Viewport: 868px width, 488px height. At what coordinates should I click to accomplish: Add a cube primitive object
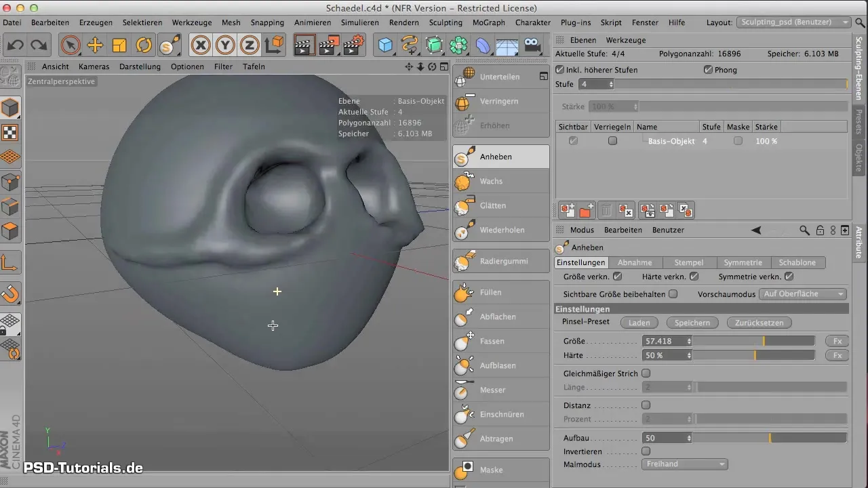(x=385, y=45)
